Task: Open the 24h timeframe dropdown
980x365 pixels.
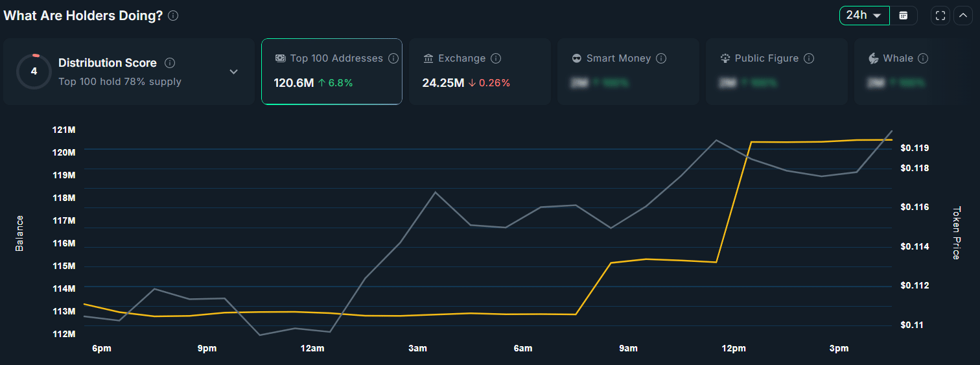Action: [865, 16]
